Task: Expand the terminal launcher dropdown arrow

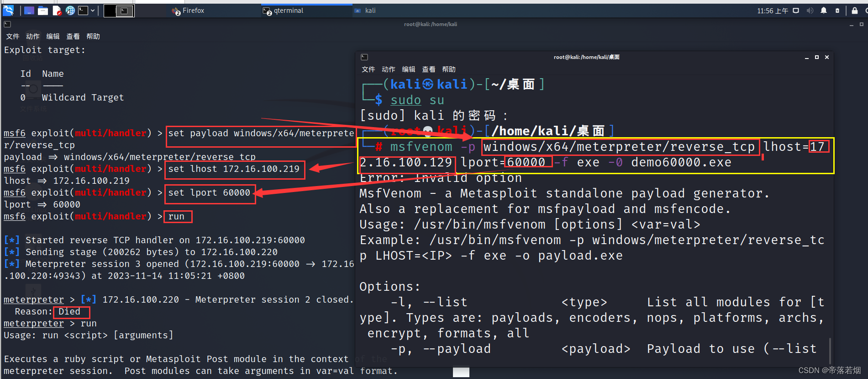Action: pyautogui.click(x=93, y=11)
